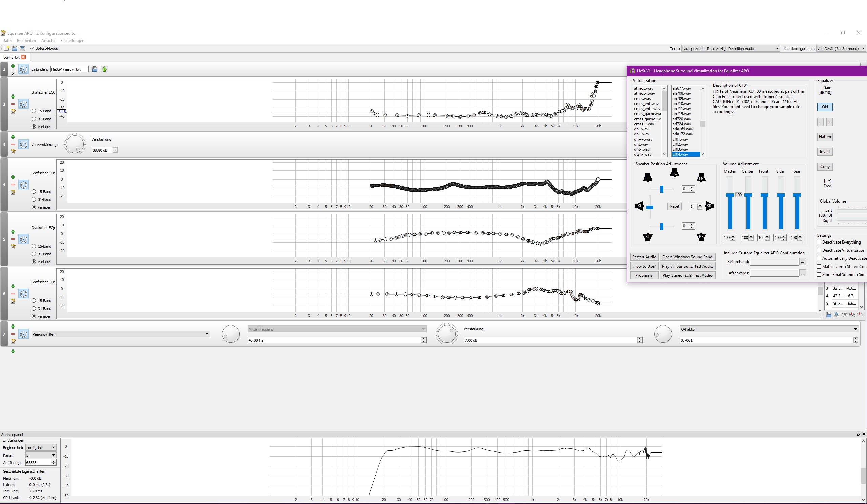Disable the Sofort-Modus checkbox
The width and height of the screenshot is (867, 504).
point(32,48)
